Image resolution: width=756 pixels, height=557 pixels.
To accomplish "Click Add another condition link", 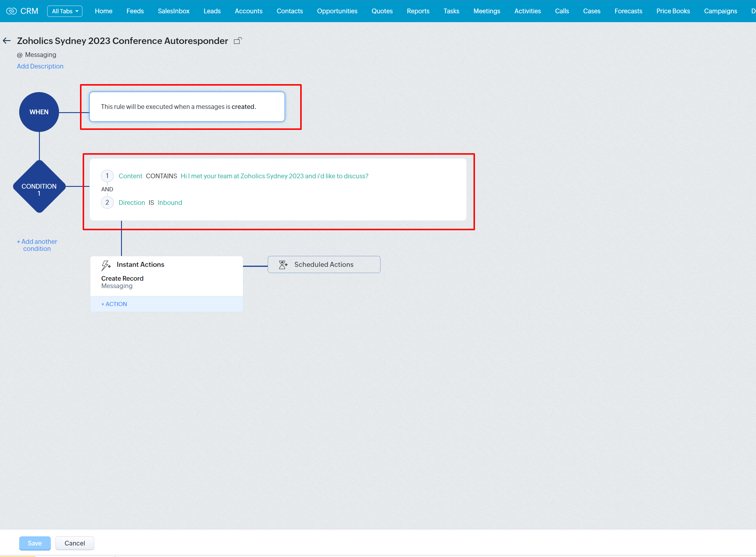I will [x=37, y=245].
